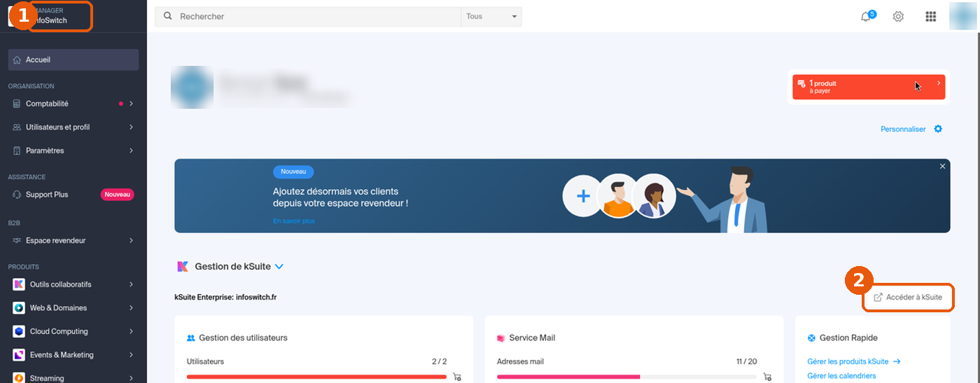Image resolution: width=980 pixels, height=383 pixels.
Task: Open the Gestion de kSuite dropdown arrow
Action: coord(279,267)
